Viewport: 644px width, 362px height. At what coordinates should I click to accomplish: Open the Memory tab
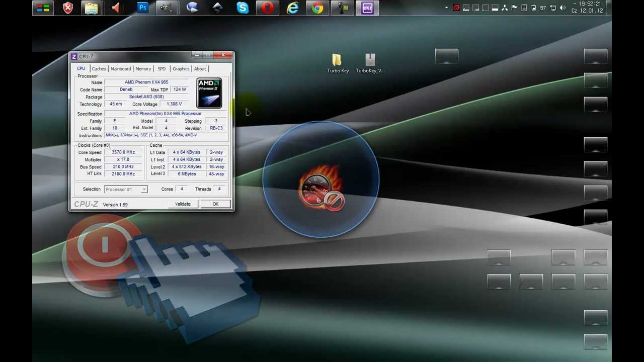tap(143, 69)
